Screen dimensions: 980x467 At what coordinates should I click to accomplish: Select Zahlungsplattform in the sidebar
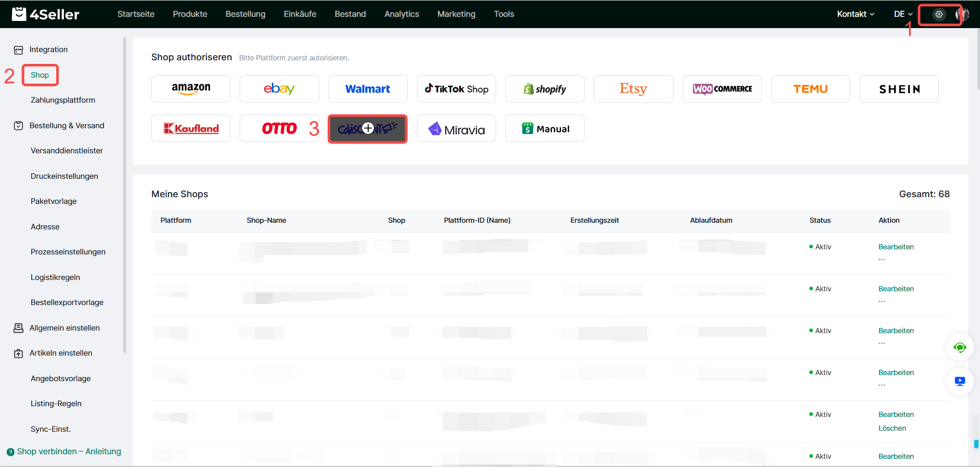(x=63, y=100)
